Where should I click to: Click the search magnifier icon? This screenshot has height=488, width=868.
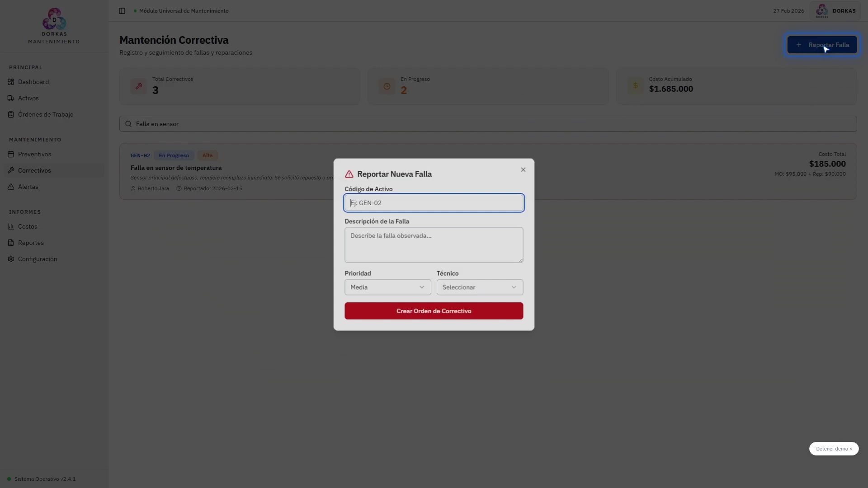click(x=128, y=124)
